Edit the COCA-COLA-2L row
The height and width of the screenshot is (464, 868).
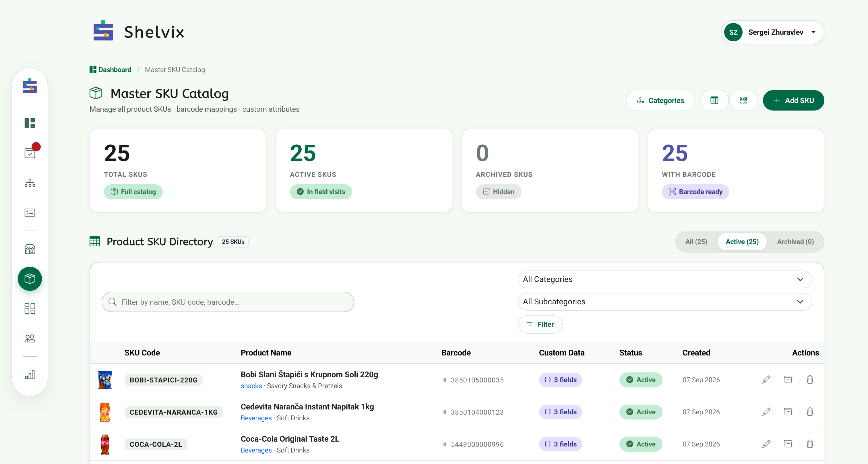click(x=766, y=444)
